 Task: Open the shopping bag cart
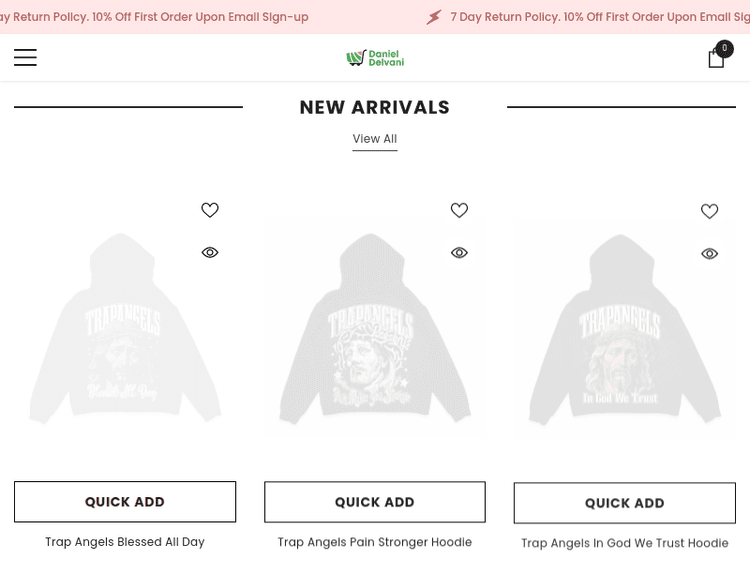pos(718,56)
